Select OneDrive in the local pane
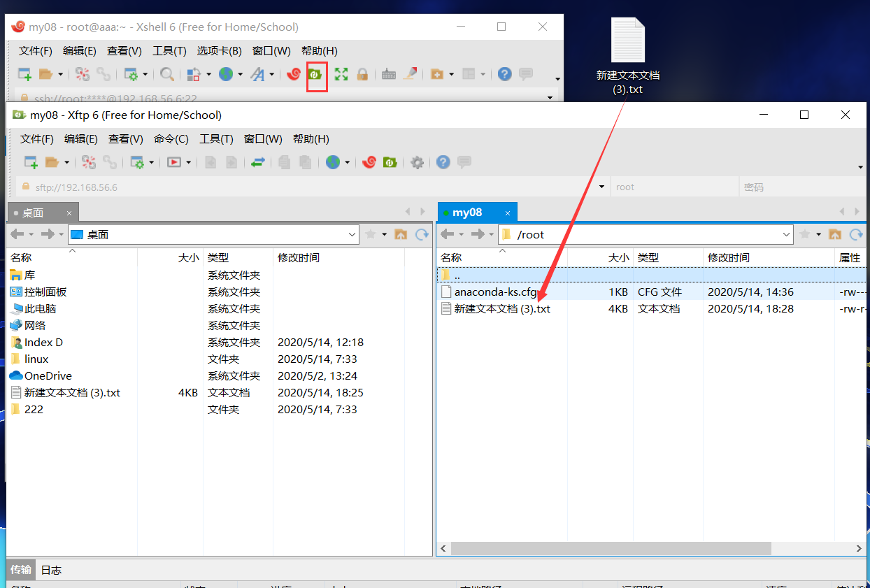 [x=48, y=375]
